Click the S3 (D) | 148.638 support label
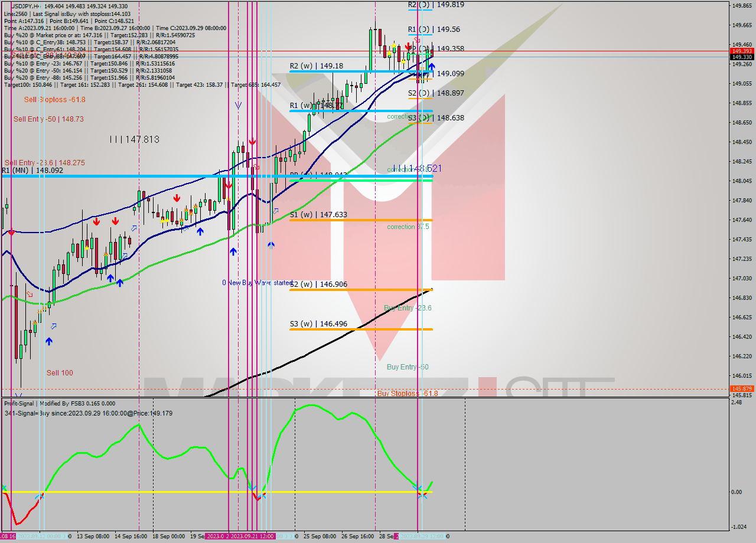 tap(436, 117)
